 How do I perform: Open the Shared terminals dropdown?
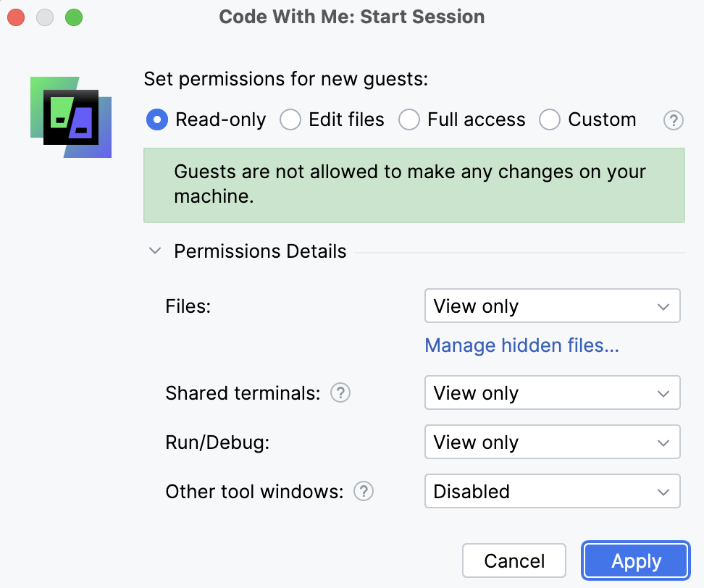click(552, 393)
